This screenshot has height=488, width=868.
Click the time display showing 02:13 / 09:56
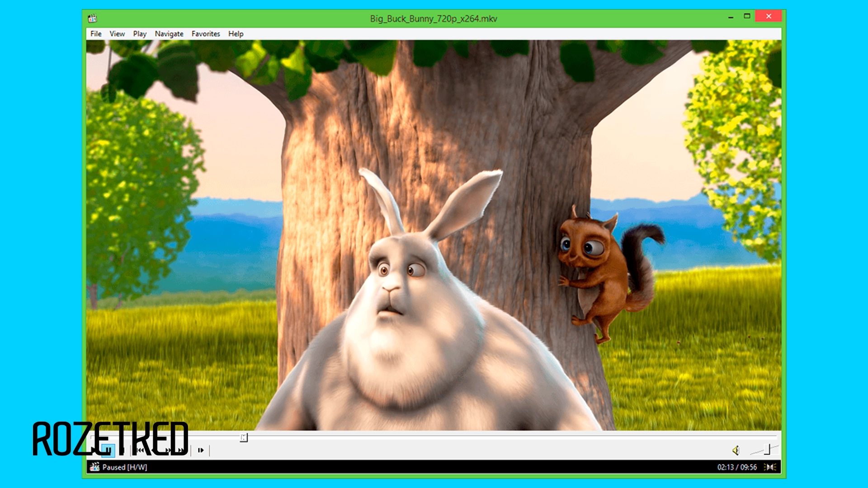click(737, 468)
